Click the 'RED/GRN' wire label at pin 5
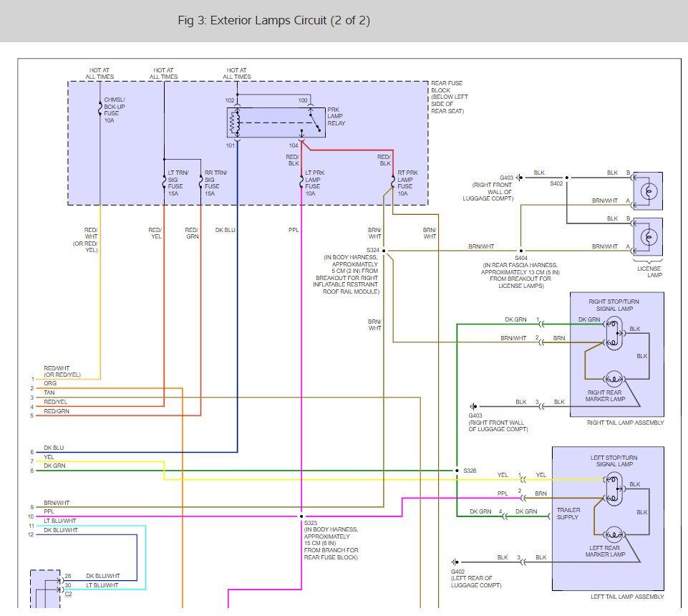The width and height of the screenshot is (688, 616). click(57, 411)
